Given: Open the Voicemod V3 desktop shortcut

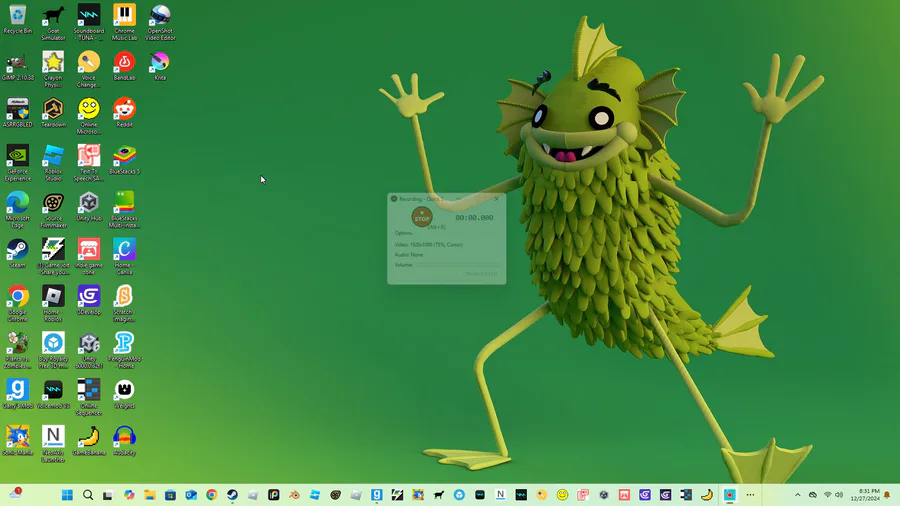Looking at the screenshot, I should tap(53, 394).
